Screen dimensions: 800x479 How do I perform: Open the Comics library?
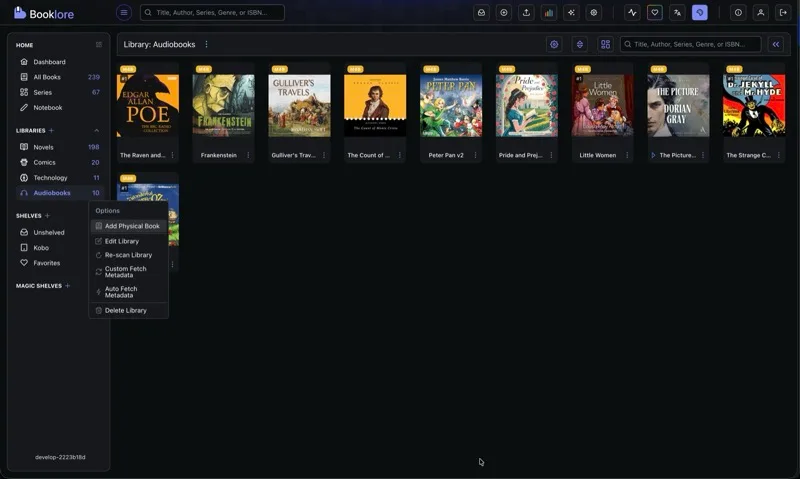tap(59, 162)
